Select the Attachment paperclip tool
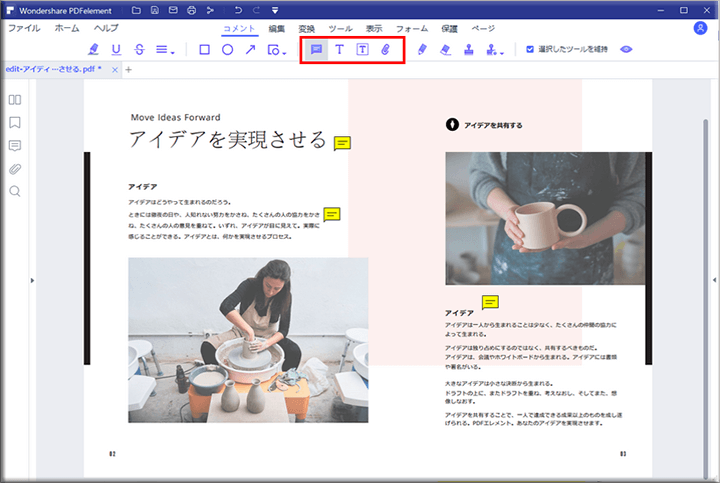Viewport: 720px width, 483px height. (385, 49)
